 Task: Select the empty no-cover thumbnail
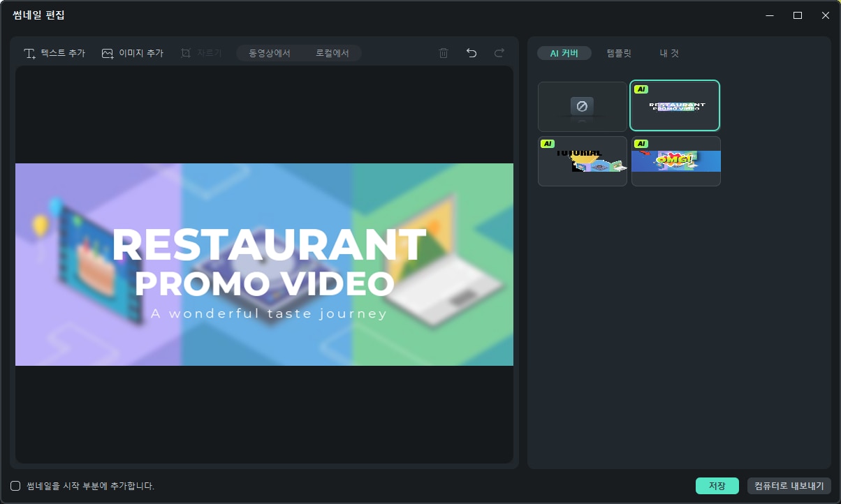click(x=583, y=107)
